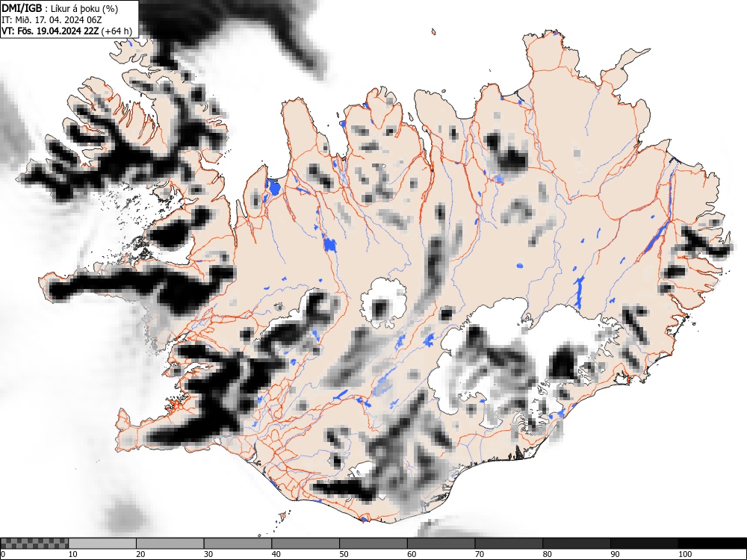Click the "90" scale label

click(613, 554)
